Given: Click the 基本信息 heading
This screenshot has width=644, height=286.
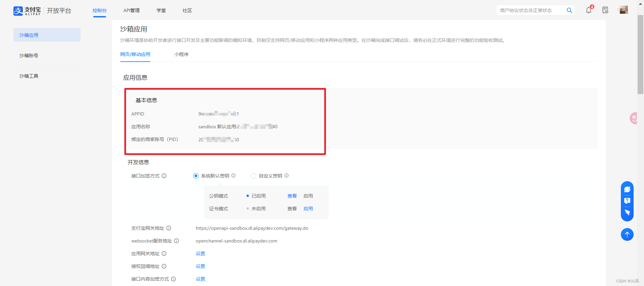Looking at the screenshot, I should point(146,100).
